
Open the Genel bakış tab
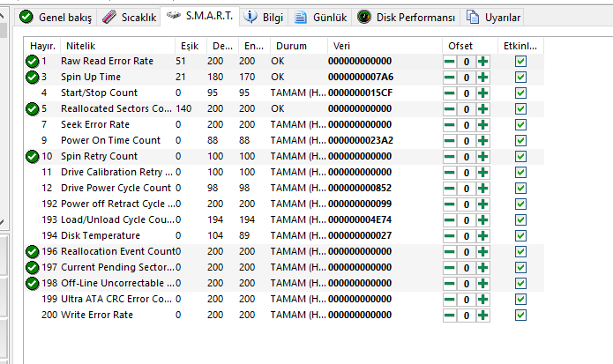(x=56, y=18)
